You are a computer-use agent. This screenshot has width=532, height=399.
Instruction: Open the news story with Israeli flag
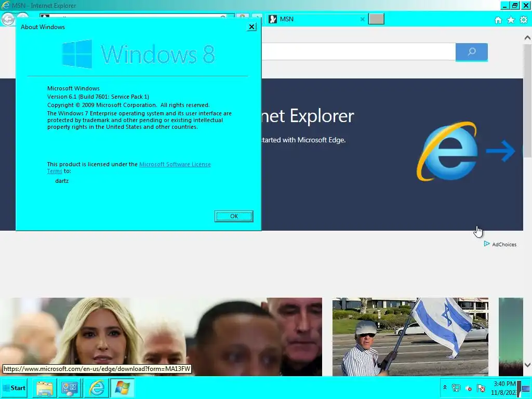click(x=410, y=337)
